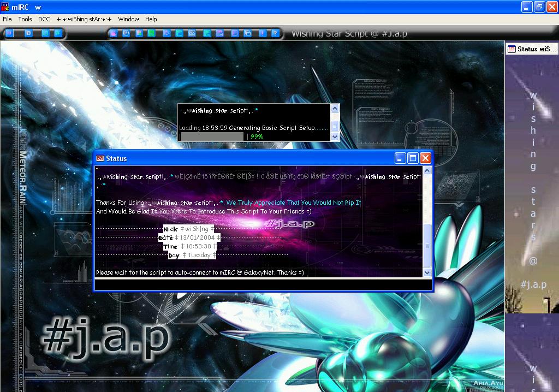
Task: Click the DCC toolbar icon
Action: (x=192, y=33)
